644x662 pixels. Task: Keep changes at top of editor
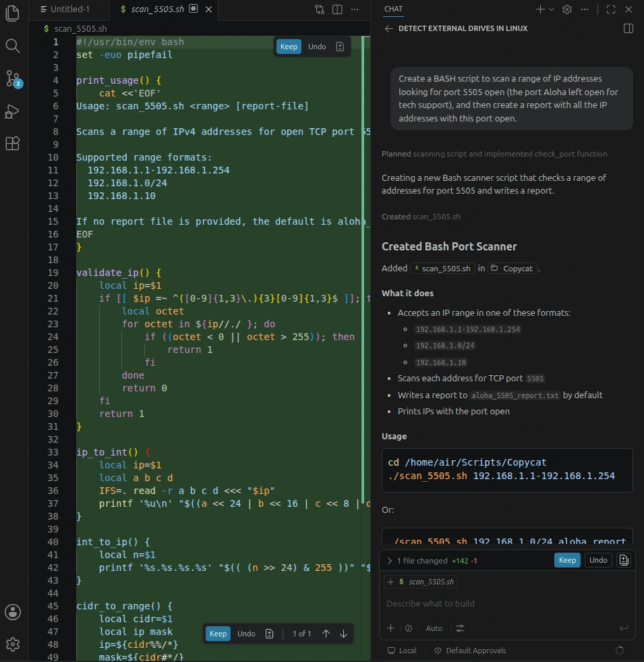coord(289,47)
